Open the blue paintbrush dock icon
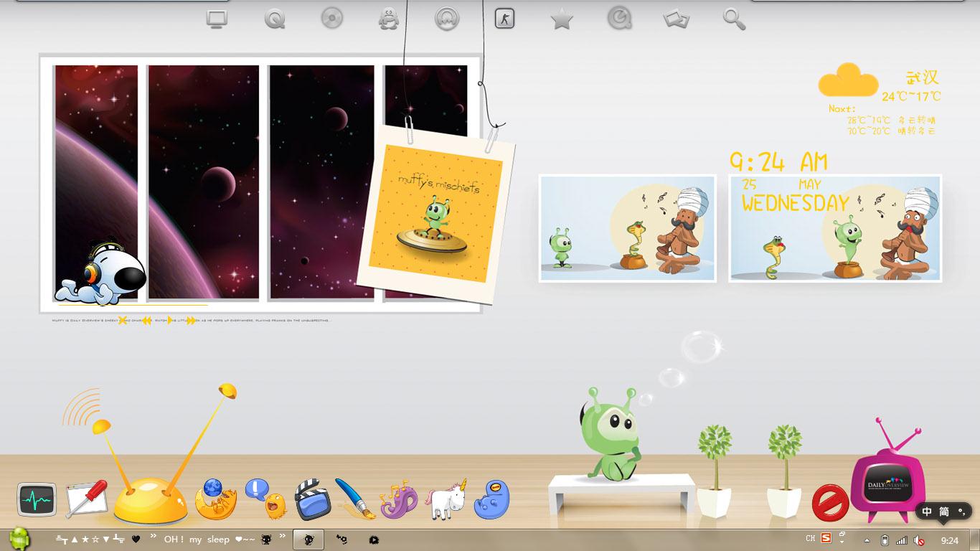The width and height of the screenshot is (980, 551). tap(354, 499)
